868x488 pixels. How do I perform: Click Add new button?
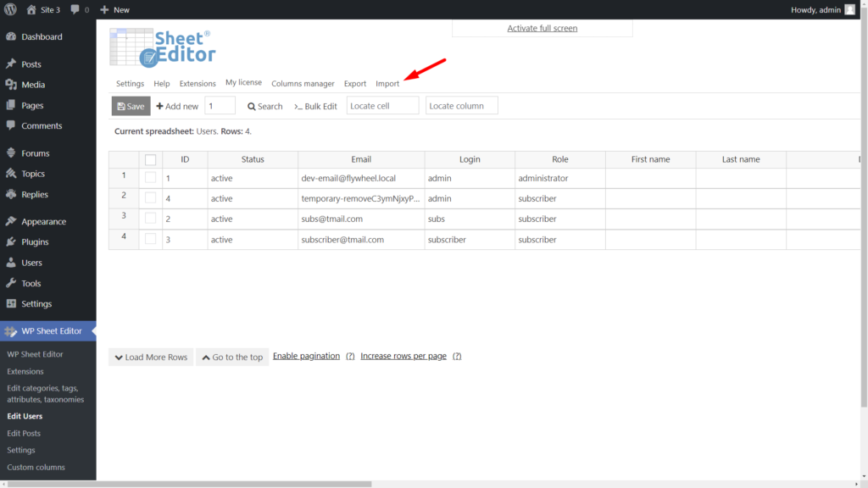[x=177, y=106]
